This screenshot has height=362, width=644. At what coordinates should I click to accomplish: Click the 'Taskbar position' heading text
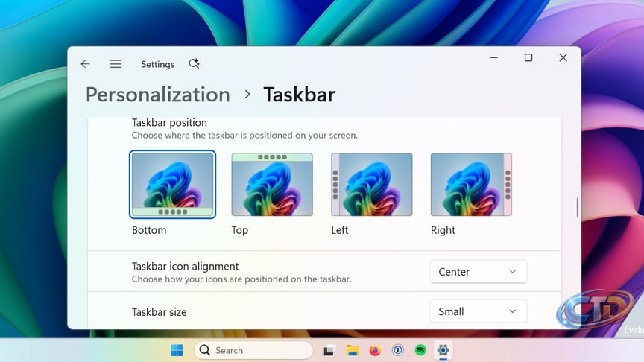point(169,123)
